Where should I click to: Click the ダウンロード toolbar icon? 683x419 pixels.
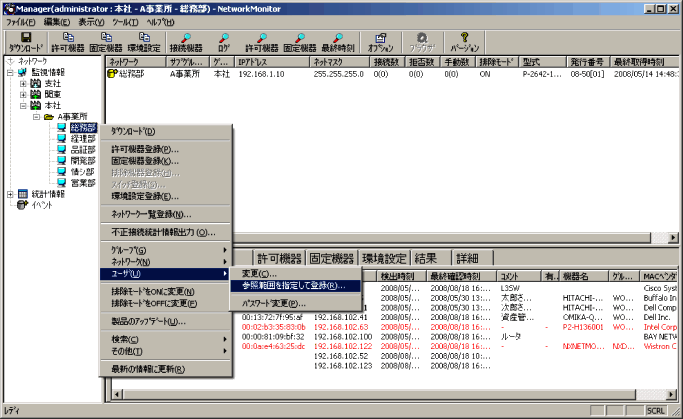[26, 42]
